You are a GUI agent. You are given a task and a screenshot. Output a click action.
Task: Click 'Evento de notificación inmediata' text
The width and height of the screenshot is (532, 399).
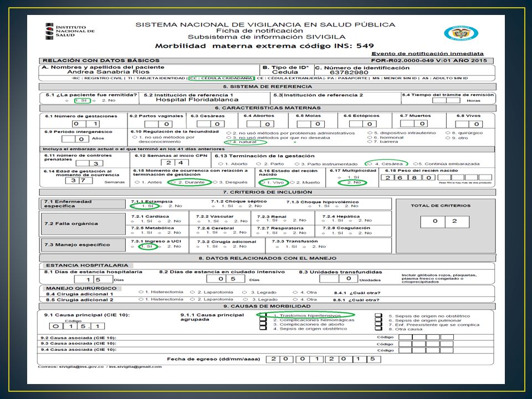pyautogui.click(x=427, y=54)
